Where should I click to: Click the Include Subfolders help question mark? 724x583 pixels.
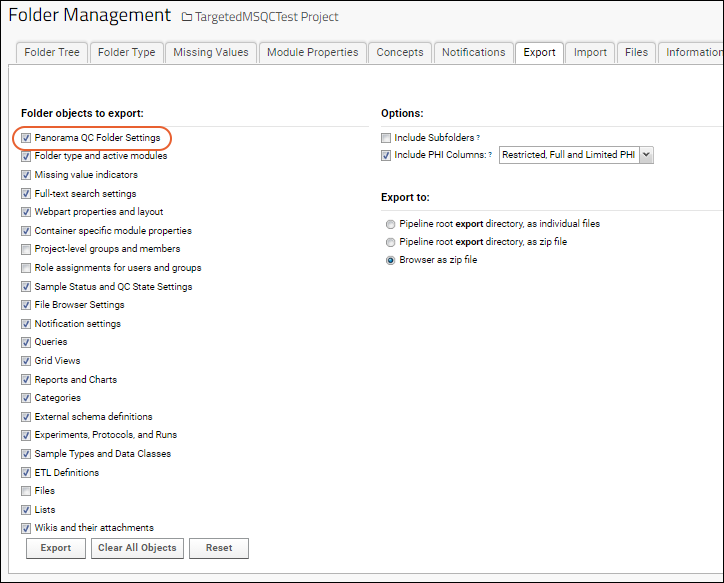coord(478,138)
